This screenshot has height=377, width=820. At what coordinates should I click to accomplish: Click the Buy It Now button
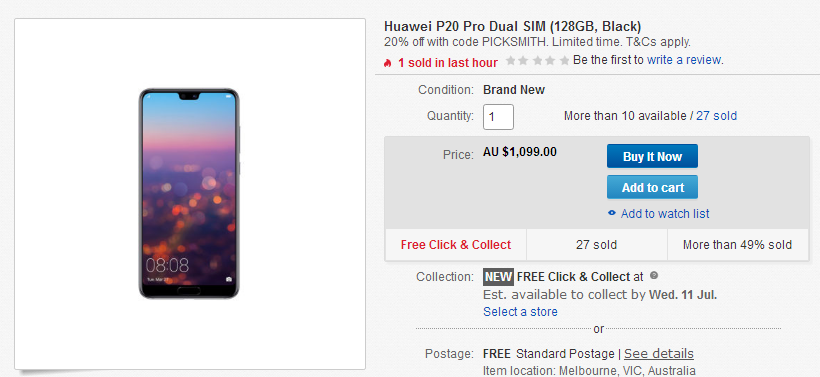pos(652,156)
